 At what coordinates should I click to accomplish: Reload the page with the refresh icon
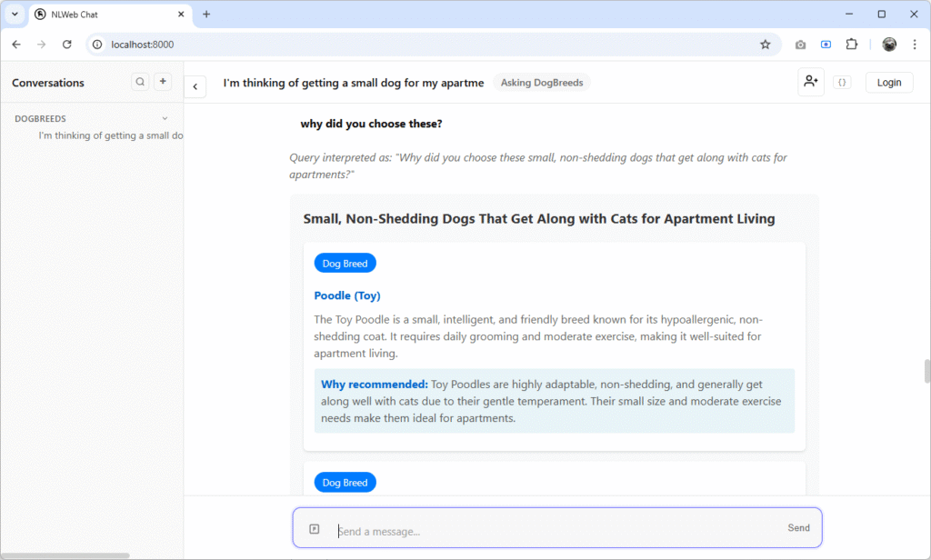[66, 44]
